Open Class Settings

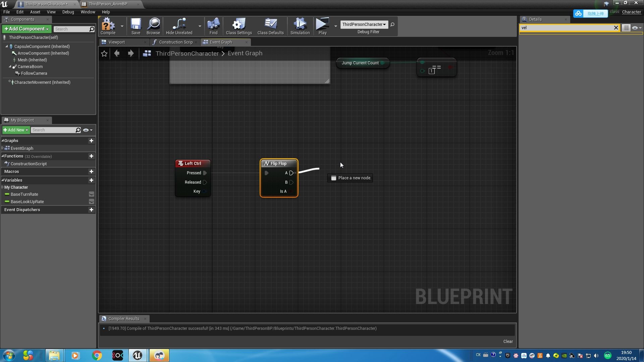click(x=238, y=26)
